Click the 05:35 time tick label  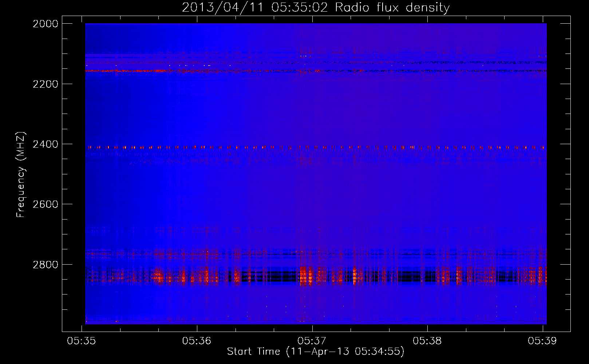coord(82,341)
